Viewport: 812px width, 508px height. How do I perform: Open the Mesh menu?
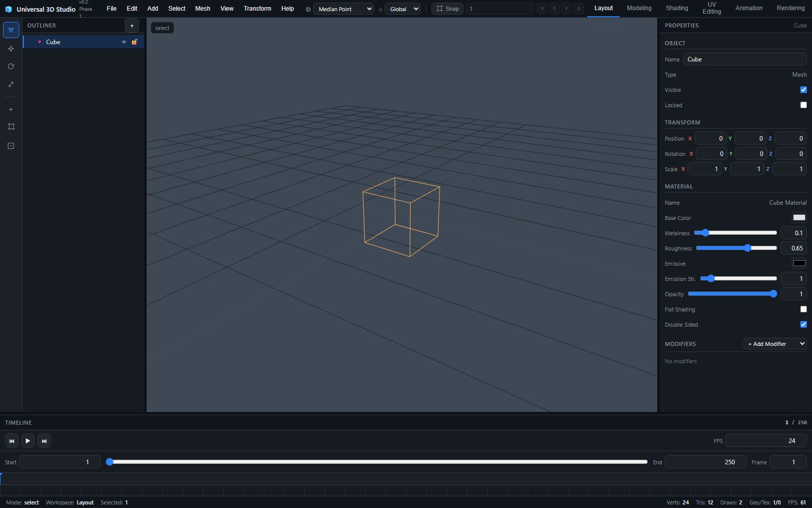(202, 9)
